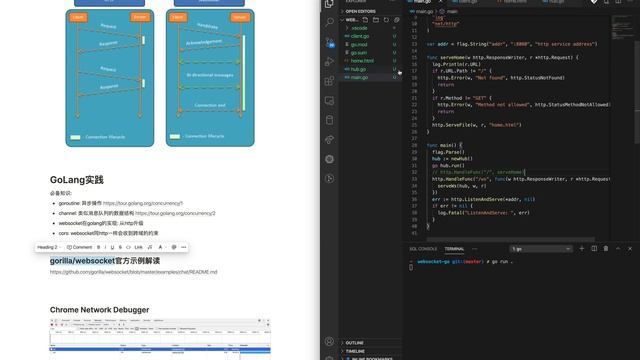The height and width of the screenshot is (360, 640).
Task: Select the TERMINAL panel tab
Action: point(454,249)
